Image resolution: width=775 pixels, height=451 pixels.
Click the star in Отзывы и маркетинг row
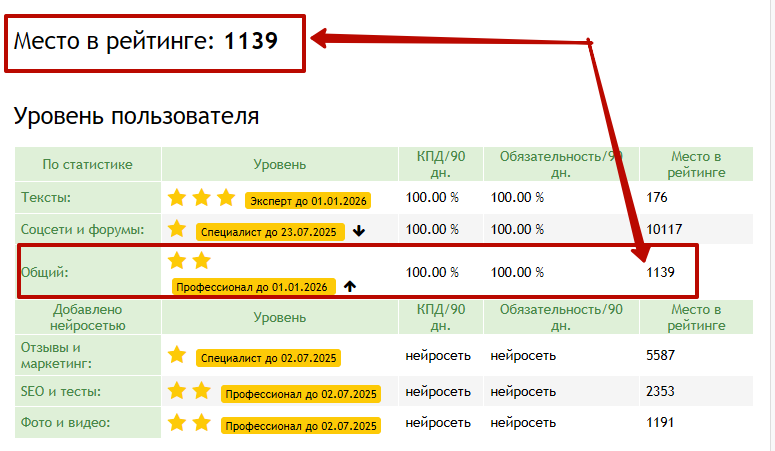pos(178,354)
